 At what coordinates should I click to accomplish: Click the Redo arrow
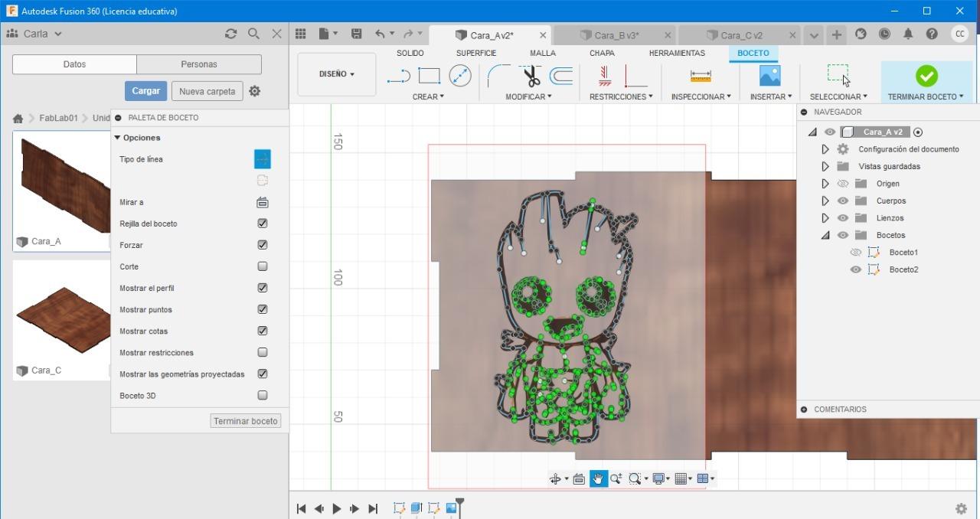point(408,34)
